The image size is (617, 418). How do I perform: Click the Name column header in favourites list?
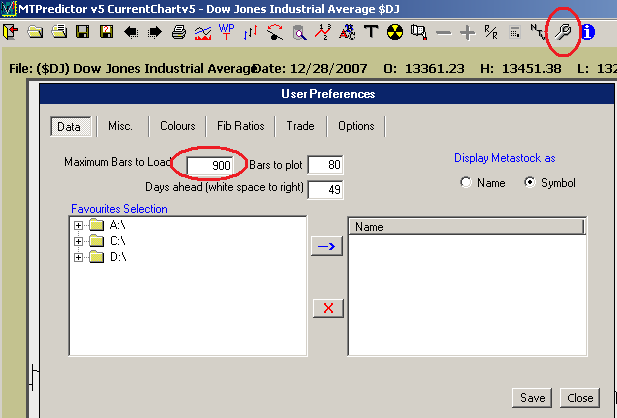[x=467, y=227]
